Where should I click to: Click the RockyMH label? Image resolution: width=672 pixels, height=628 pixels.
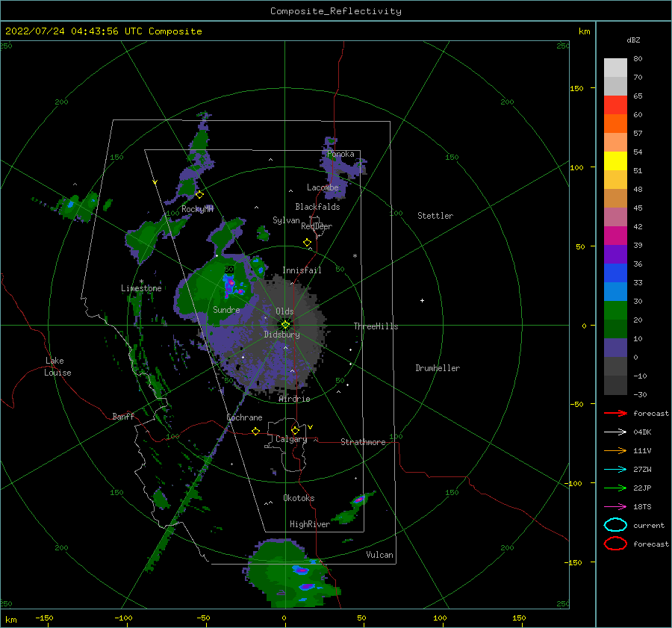197,209
